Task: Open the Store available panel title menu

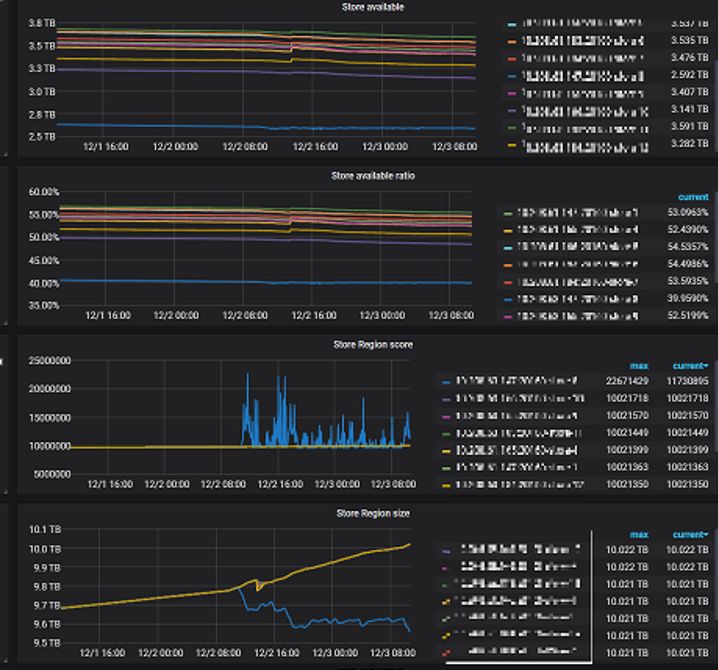Action: click(x=367, y=7)
